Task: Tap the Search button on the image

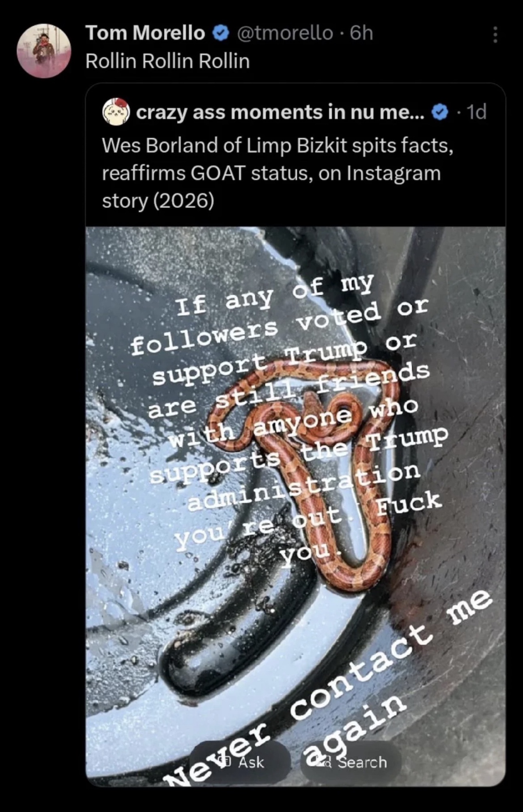Action: coord(351,762)
